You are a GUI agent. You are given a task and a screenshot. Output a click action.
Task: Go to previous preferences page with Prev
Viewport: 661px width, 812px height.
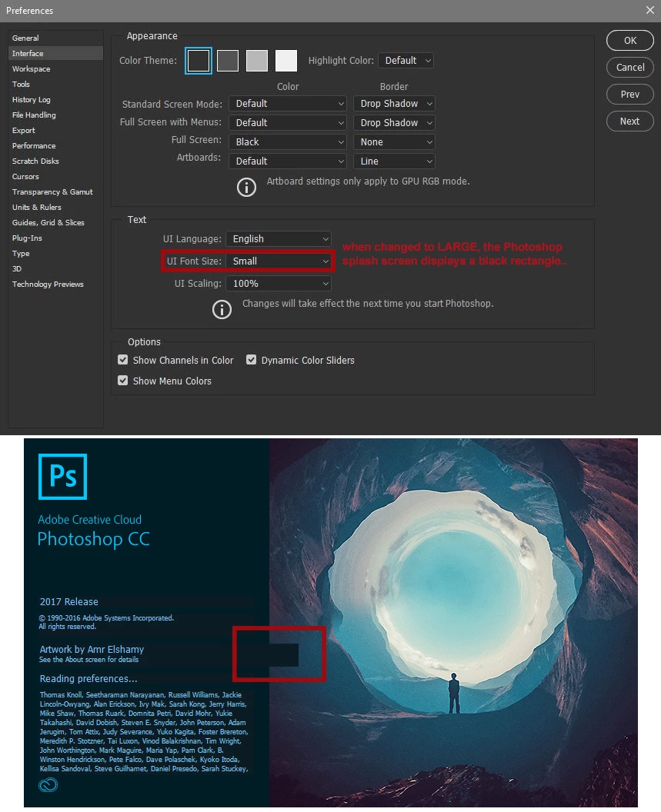630,95
